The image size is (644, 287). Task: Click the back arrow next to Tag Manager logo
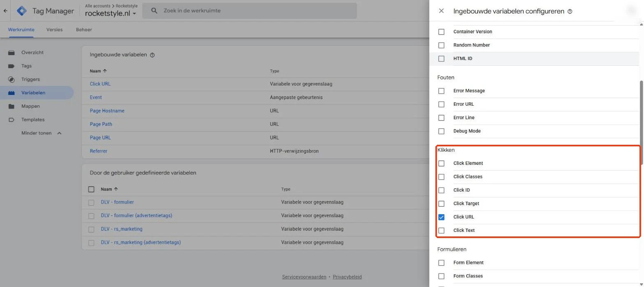point(5,11)
